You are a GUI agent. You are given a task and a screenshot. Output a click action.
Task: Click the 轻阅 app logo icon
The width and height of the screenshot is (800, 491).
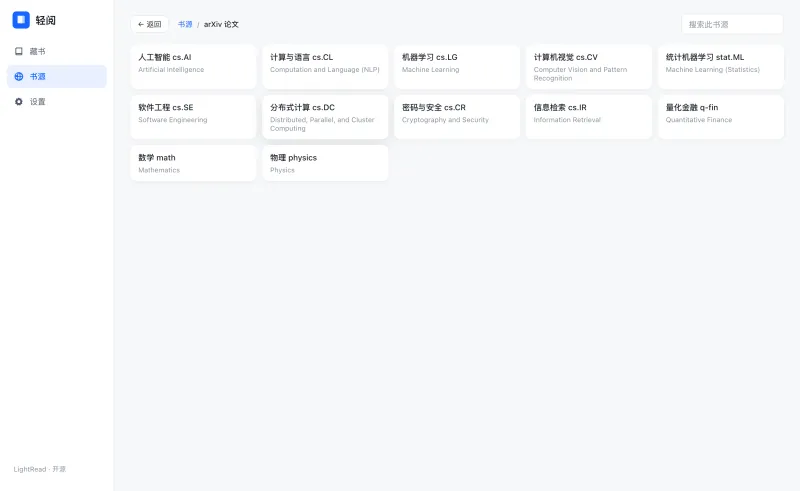click(21, 20)
